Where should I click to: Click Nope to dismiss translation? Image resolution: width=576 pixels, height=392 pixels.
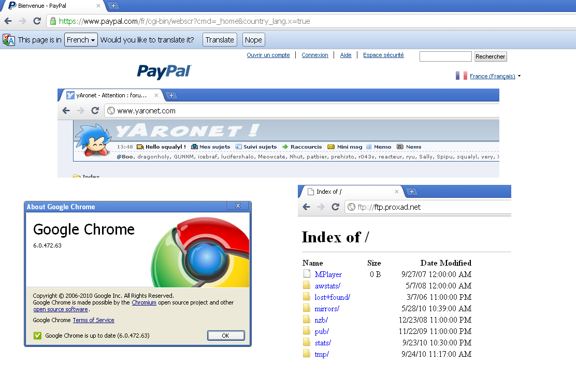point(253,40)
